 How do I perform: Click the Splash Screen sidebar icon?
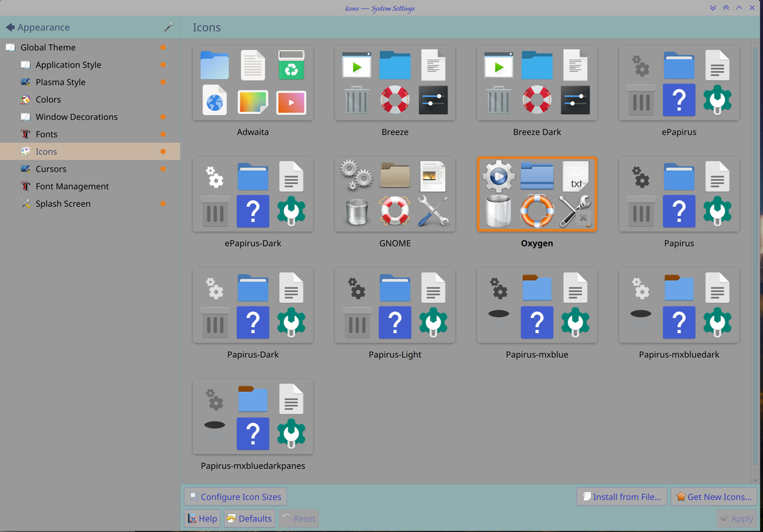click(25, 203)
